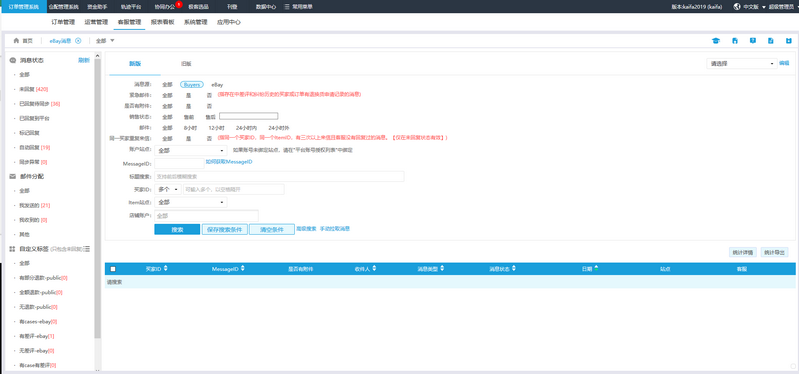
Task: Click the 保存搜索条件 button
Action: click(x=225, y=229)
